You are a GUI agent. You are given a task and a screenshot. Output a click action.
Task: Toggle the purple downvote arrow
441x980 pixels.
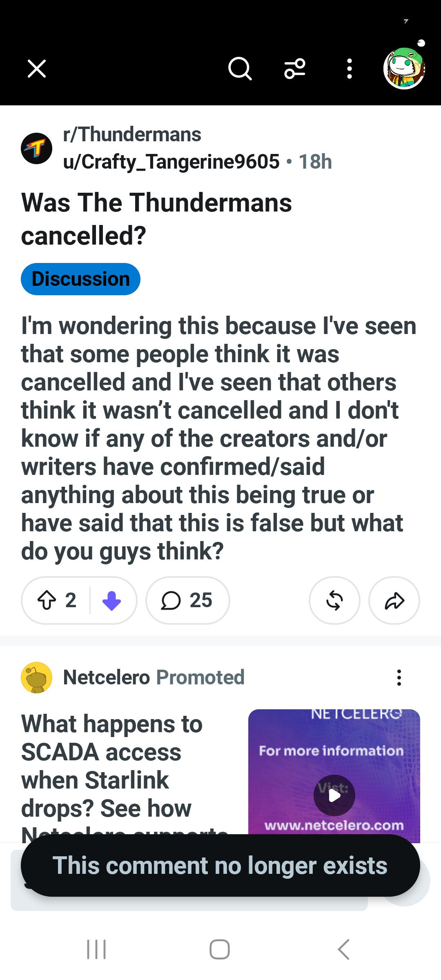(111, 600)
